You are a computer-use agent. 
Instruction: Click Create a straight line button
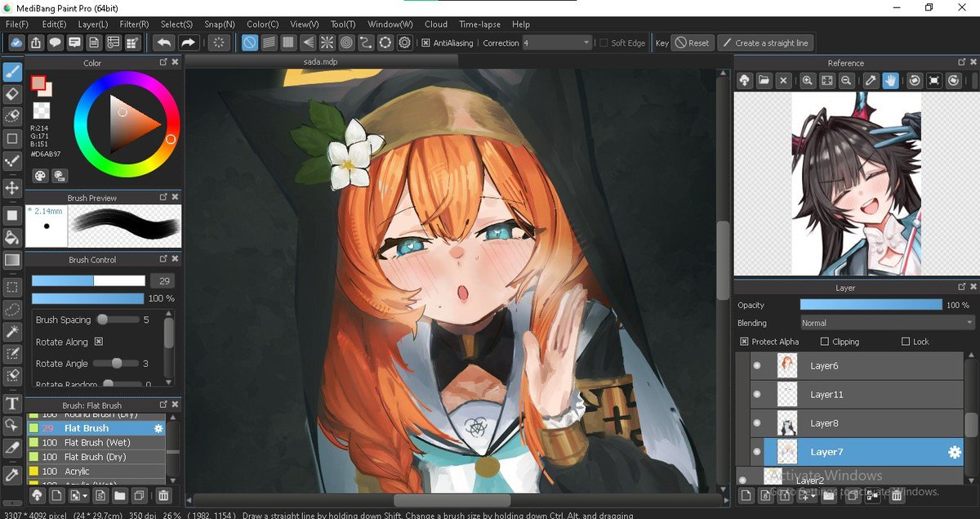tap(765, 43)
